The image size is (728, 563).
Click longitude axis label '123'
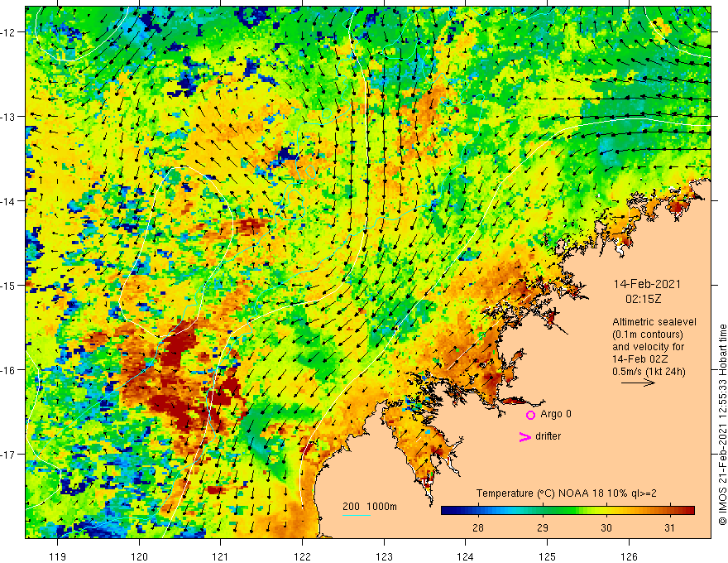pos(384,556)
